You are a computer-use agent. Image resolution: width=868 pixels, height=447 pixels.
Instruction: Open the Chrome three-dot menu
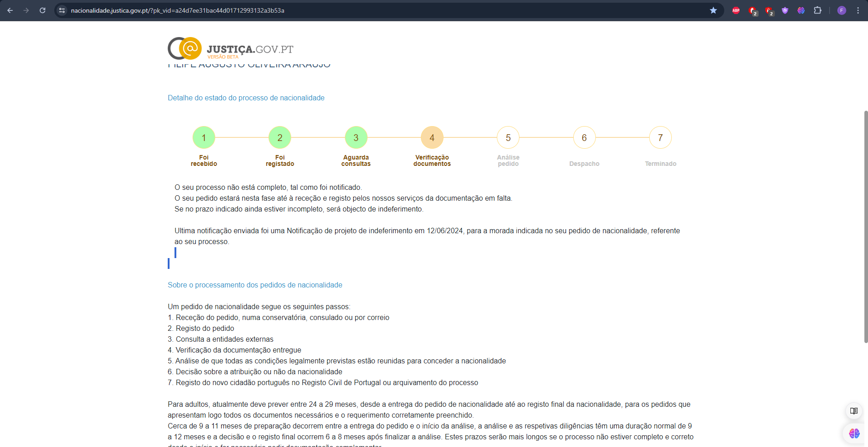[858, 10]
